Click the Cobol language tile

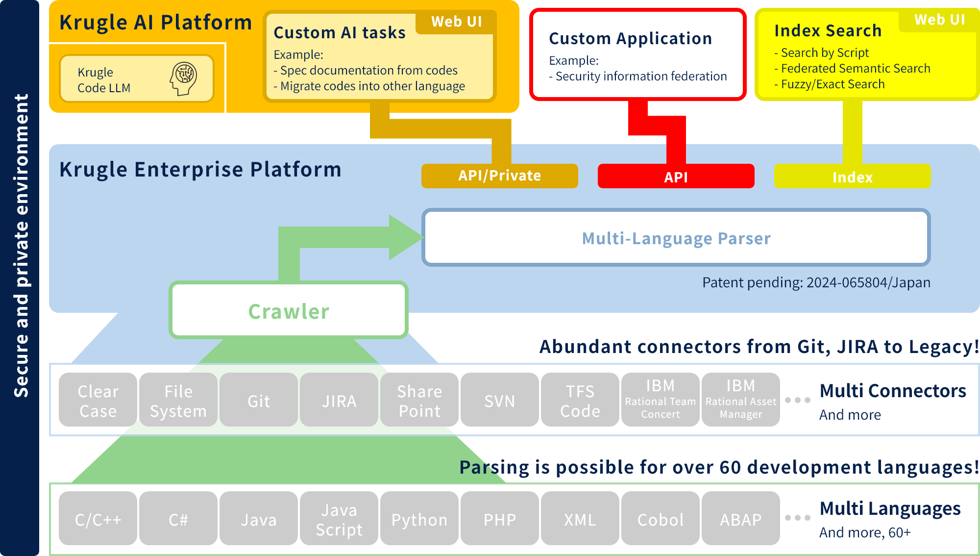tap(661, 518)
